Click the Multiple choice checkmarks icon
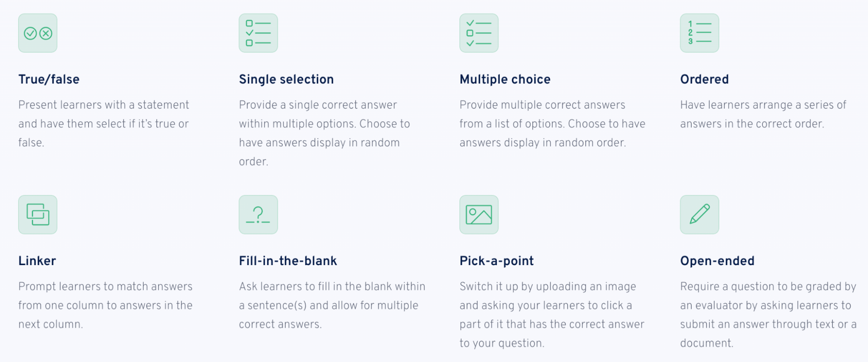The image size is (868, 362). (x=479, y=33)
